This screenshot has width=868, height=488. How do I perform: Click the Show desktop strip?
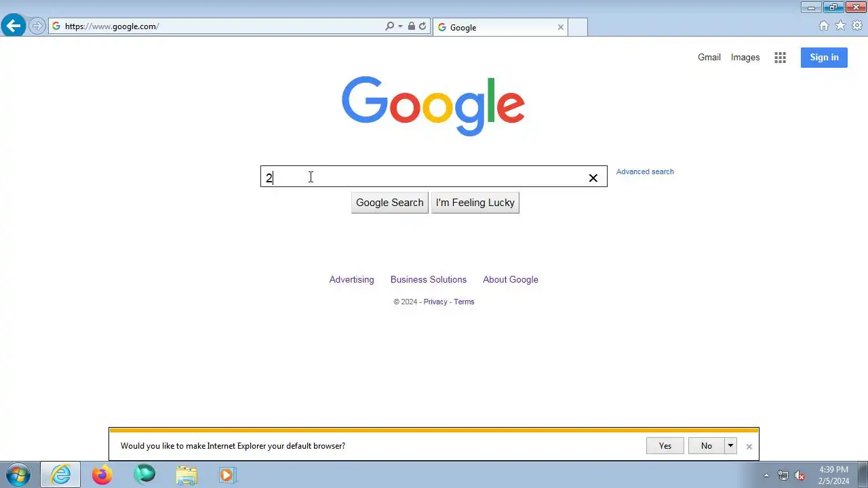coord(863,475)
